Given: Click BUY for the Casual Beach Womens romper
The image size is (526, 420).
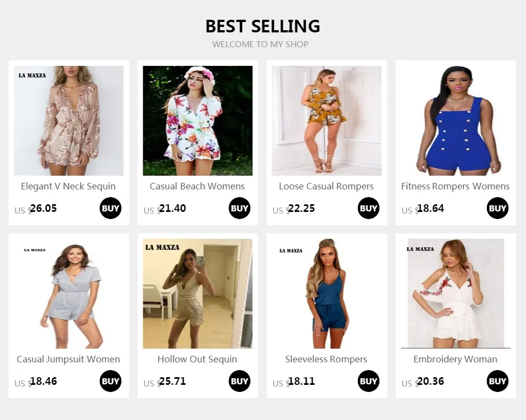Looking at the screenshot, I should click(x=239, y=208).
